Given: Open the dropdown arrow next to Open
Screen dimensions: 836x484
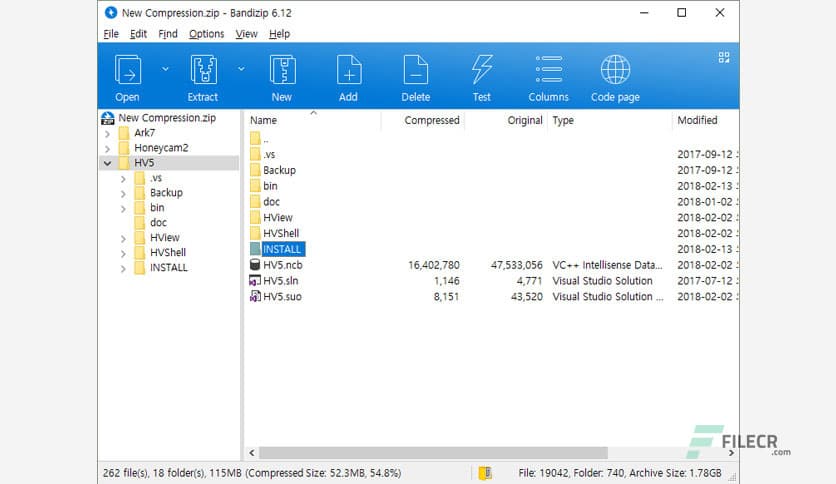Looking at the screenshot, I should [x=165, y=69].
